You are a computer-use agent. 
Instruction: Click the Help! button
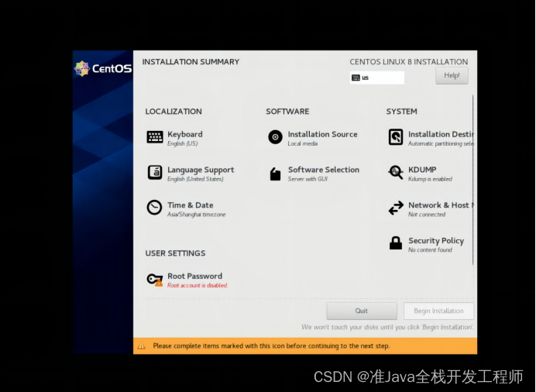pos(452,75)
